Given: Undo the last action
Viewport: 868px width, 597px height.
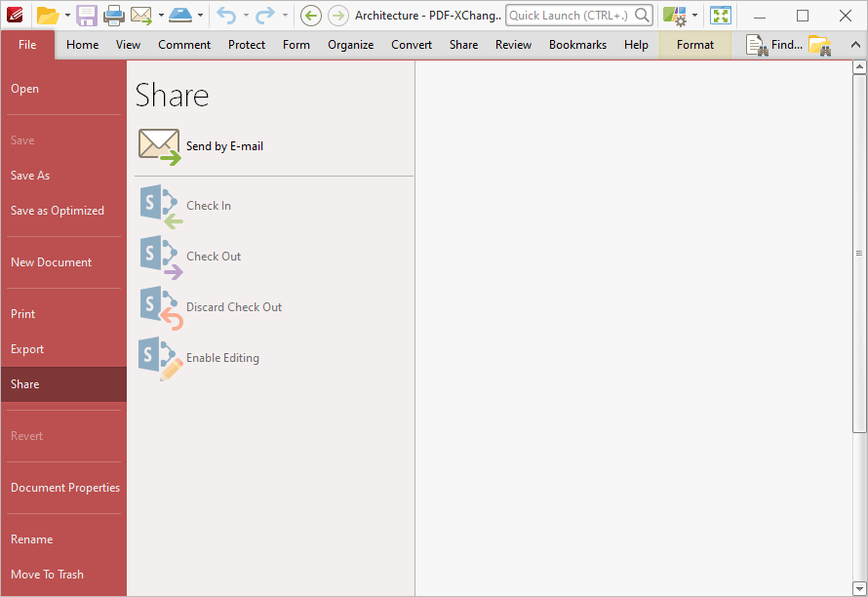Looking at the screenshot, I should [x=225, y=16].
